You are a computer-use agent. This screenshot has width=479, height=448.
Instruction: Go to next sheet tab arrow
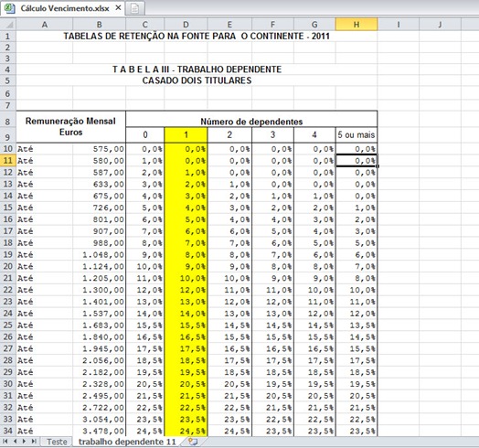click(x=24, y=442)
